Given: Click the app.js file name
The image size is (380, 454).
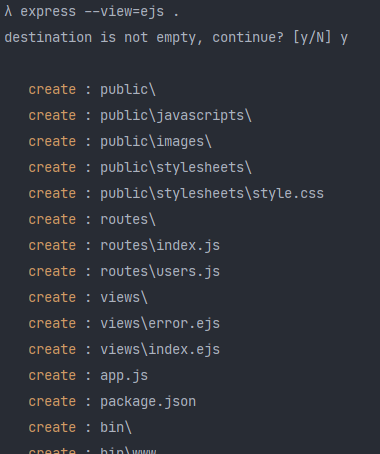Looking at the screenshot, I should tap(124, 376).
